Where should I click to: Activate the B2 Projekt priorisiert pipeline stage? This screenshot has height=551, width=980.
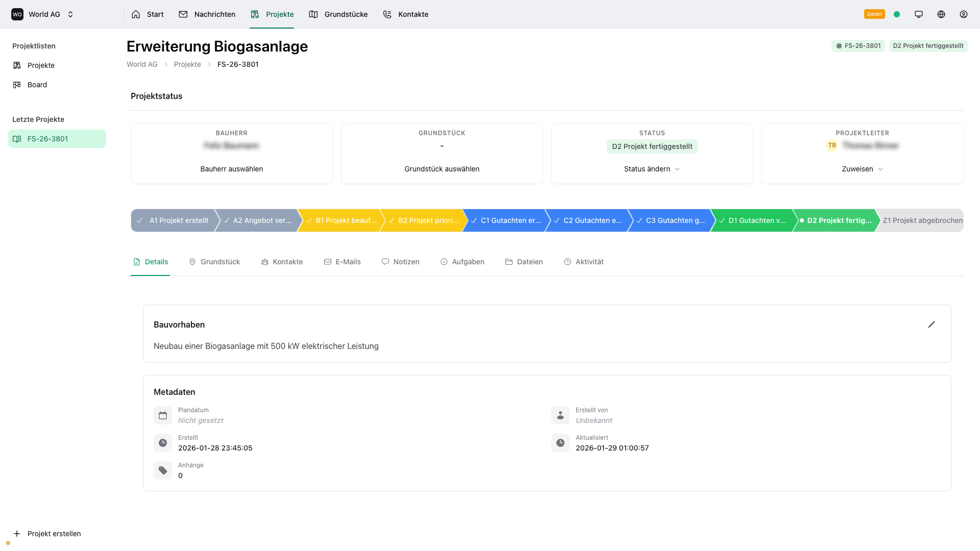coord(423,220)
